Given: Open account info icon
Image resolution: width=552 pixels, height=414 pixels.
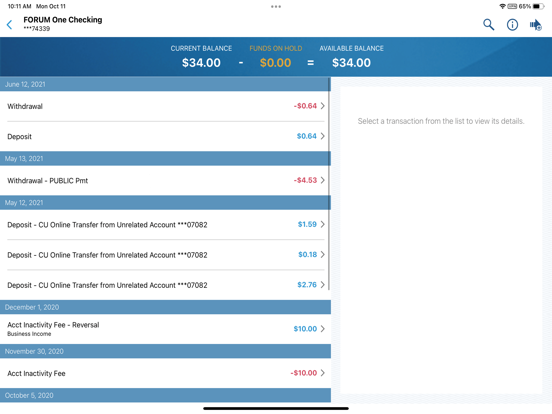Looking at the screenshot, I should coord(512,25).
